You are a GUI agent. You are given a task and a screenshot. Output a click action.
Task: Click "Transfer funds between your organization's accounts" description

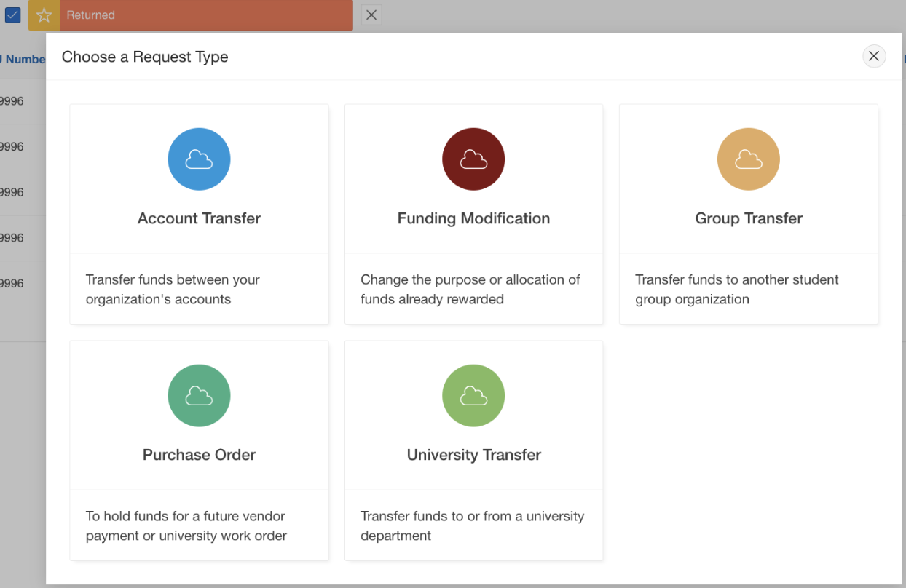173,289
